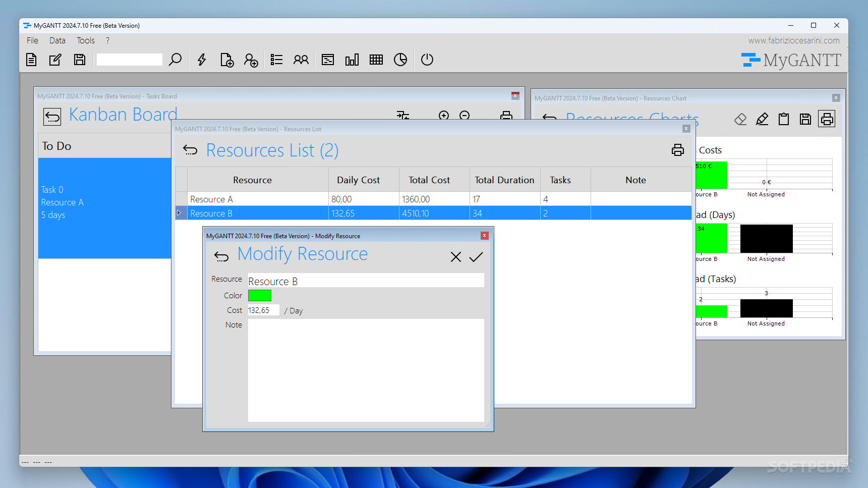Click the Edit project pencil icon
868x488 pixels.
pyautogui.click(x=55, y=60)
